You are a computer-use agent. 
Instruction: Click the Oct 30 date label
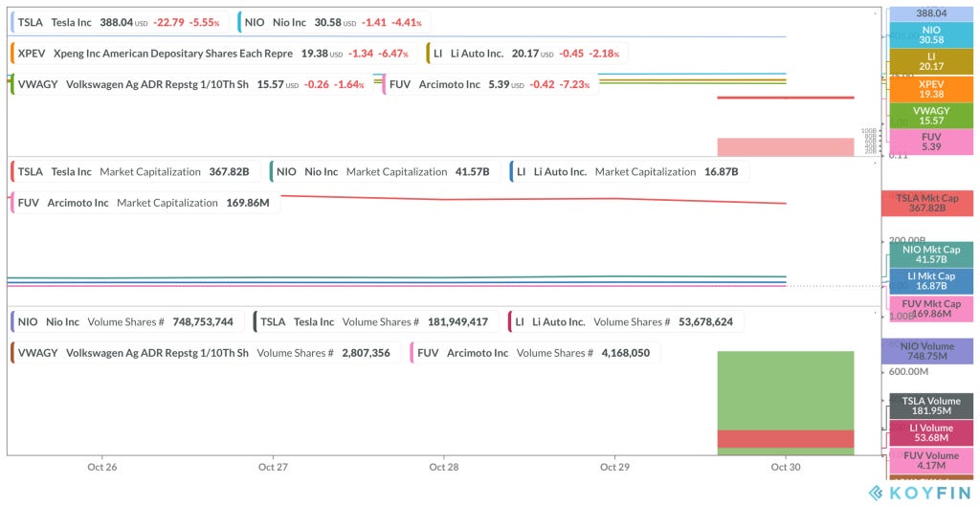(x=786, y=467)
